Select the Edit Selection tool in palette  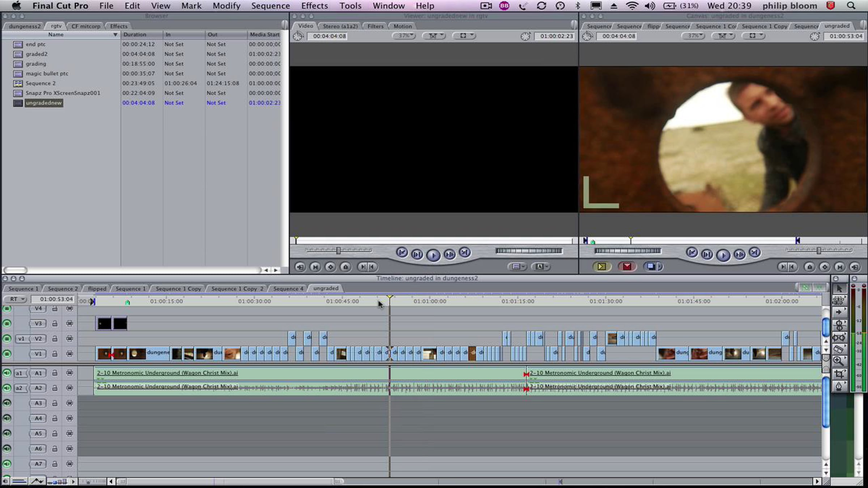pyautogui.click(x=839, y=300)
